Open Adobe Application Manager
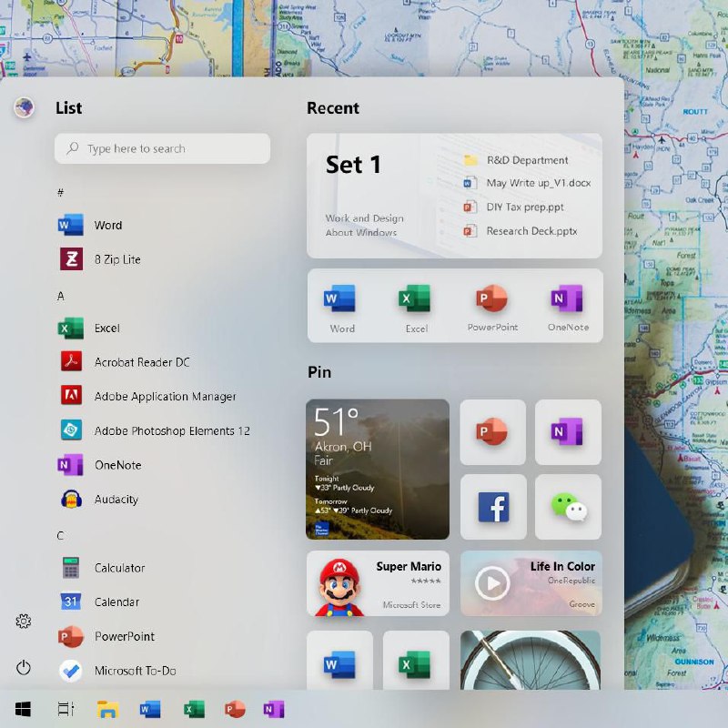 (x=147, y=396)
